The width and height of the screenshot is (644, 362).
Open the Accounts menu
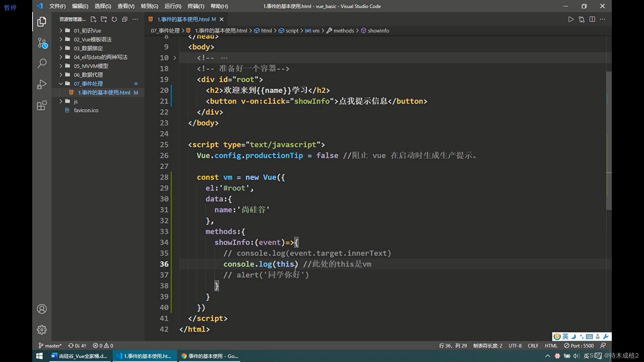pyautogui.click(x=42, y=309)
